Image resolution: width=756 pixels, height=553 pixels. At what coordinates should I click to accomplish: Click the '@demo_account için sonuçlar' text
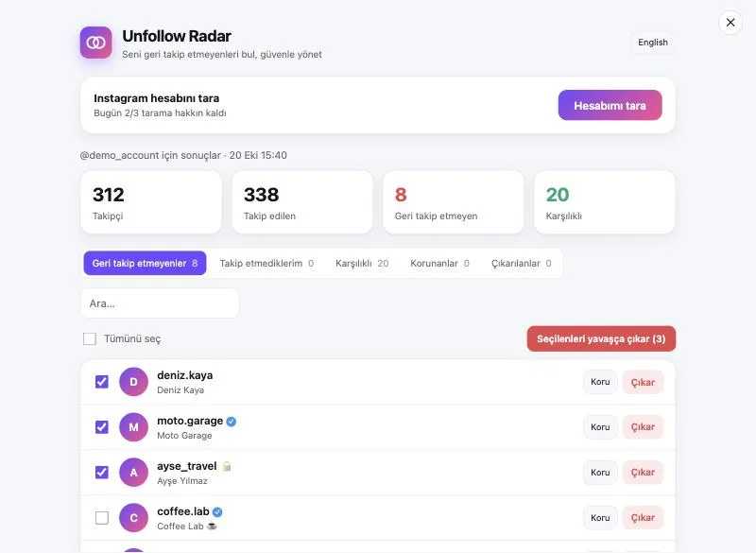[150, 155]
